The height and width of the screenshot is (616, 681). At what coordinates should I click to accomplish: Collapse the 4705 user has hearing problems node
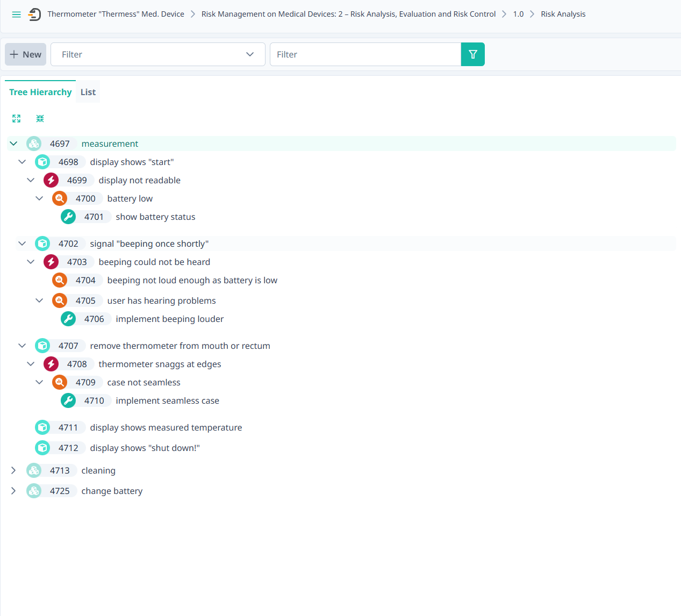(x=39, y=300)
